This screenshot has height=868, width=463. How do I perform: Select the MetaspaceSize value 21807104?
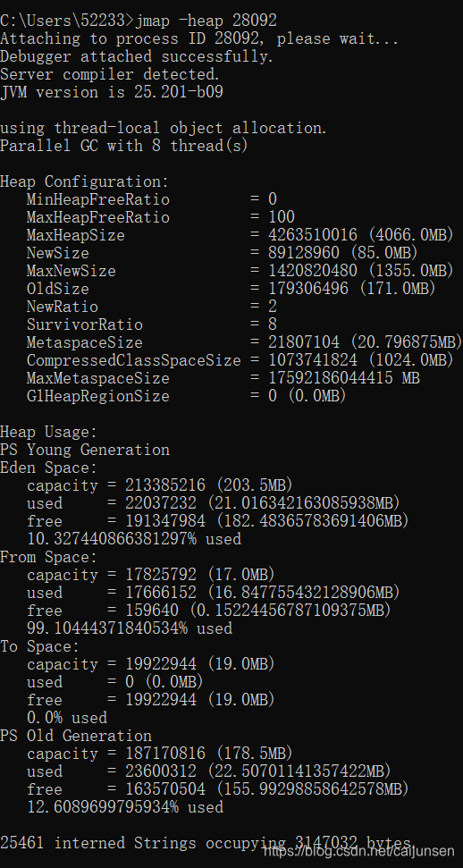(308, 342)
